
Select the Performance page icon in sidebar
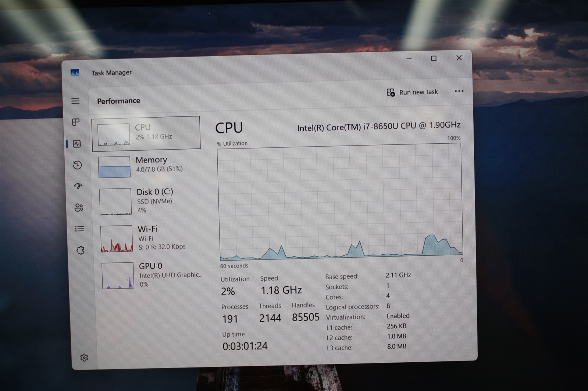[77, 144]
